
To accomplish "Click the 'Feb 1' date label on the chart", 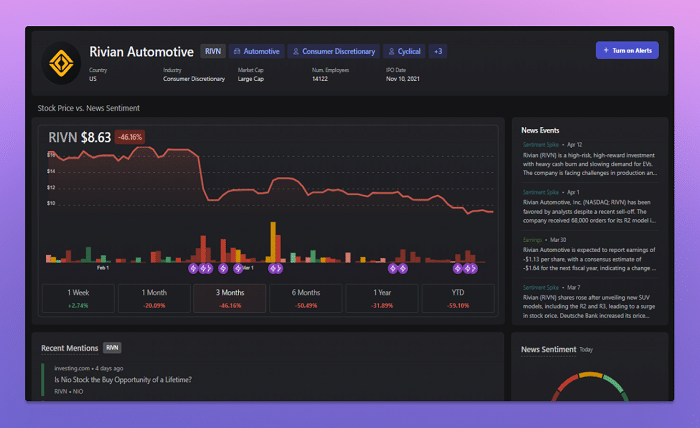I will (103, 268).
